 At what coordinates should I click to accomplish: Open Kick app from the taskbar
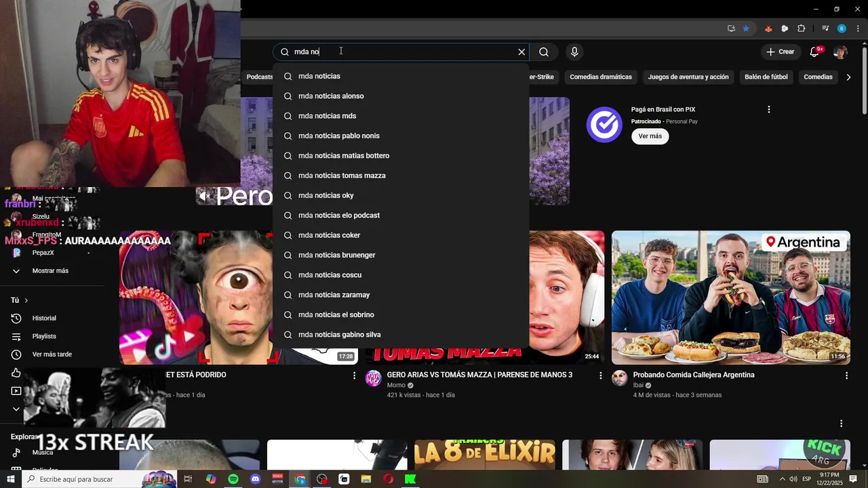(x=410, y=479)
